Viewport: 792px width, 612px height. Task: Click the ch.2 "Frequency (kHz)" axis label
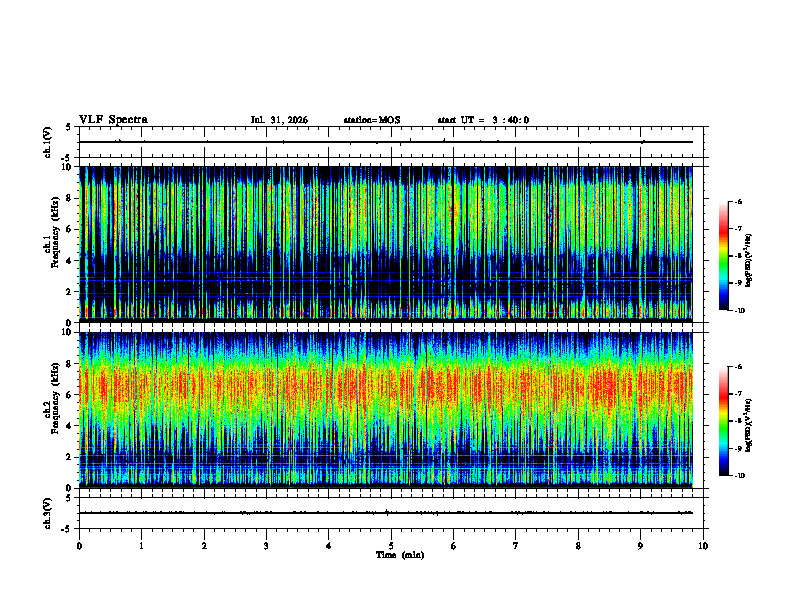pos(56,398)
